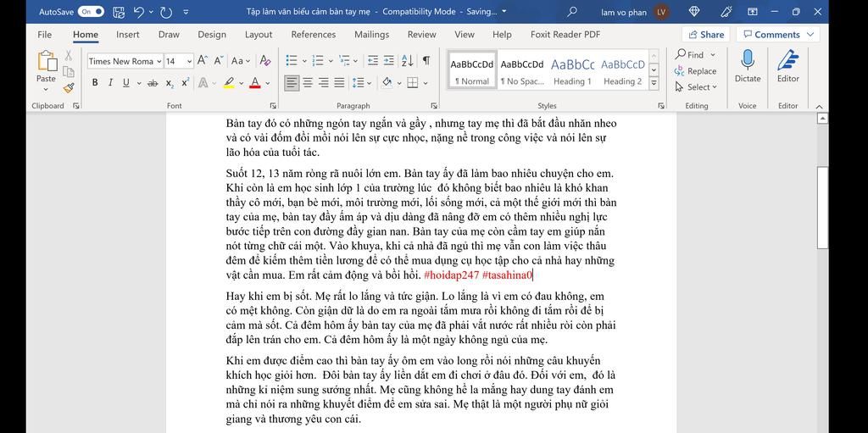Viewport: 868px width, 433px height.
Task: Click the diamond premium icon
Action: 694,12
